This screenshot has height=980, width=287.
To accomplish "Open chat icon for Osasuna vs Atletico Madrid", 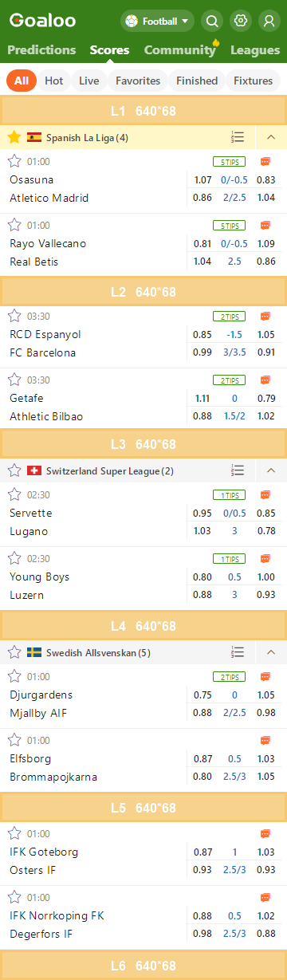I will tap(265, 161).
